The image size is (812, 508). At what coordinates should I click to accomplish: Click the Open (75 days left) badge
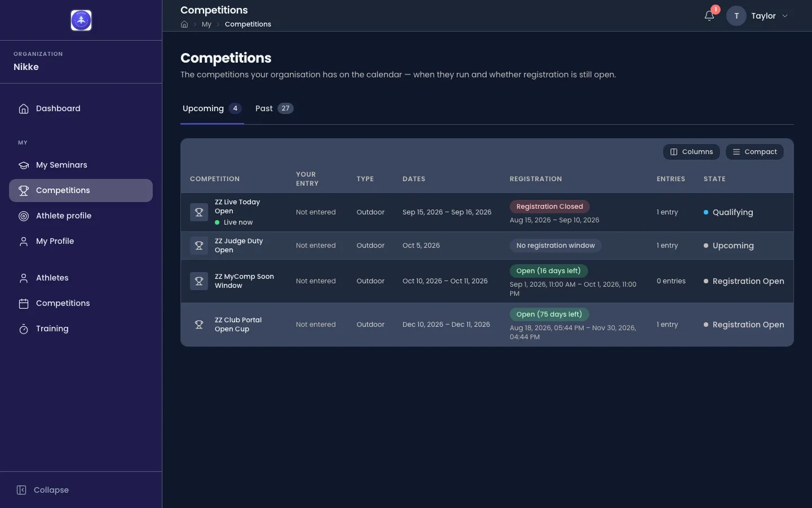[x=549, y=314]
